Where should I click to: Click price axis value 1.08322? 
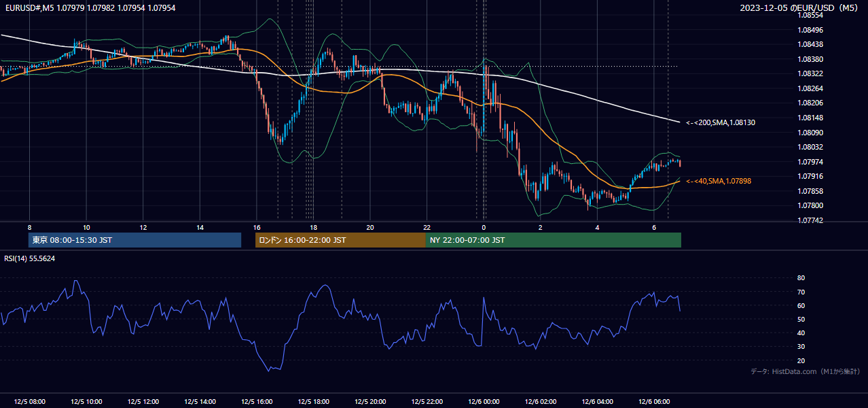point(810,73)
